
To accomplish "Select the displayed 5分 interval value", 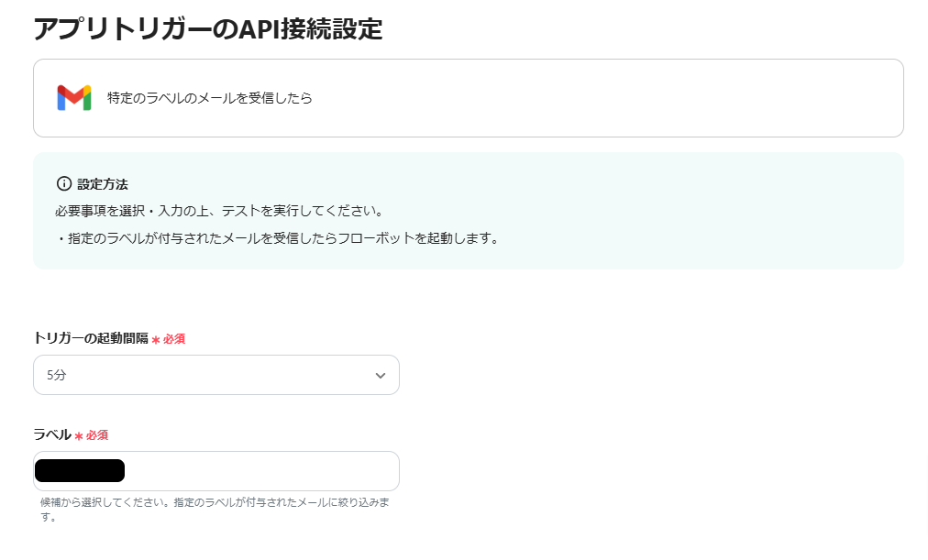I will pos(57,376).
